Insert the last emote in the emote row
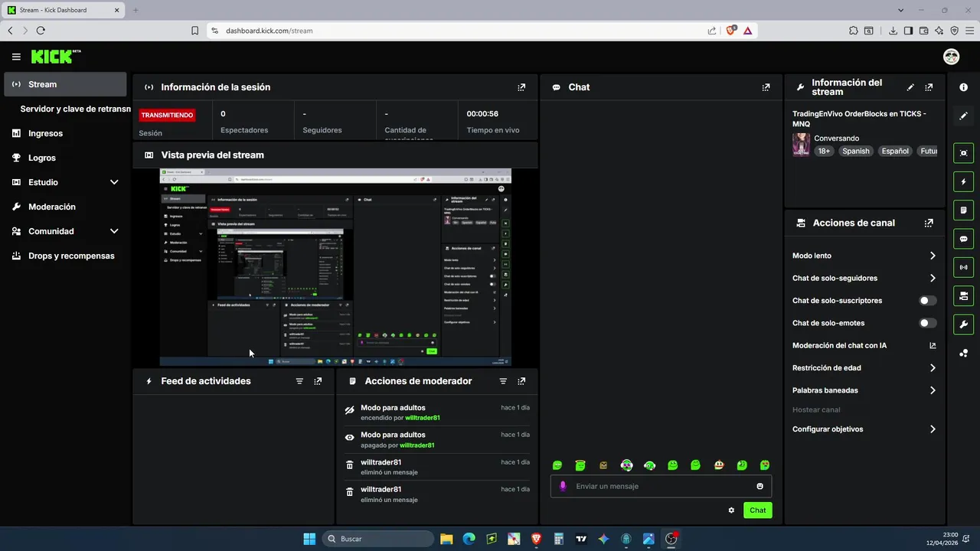Screen dimensions: 980x551 point(765,465)
